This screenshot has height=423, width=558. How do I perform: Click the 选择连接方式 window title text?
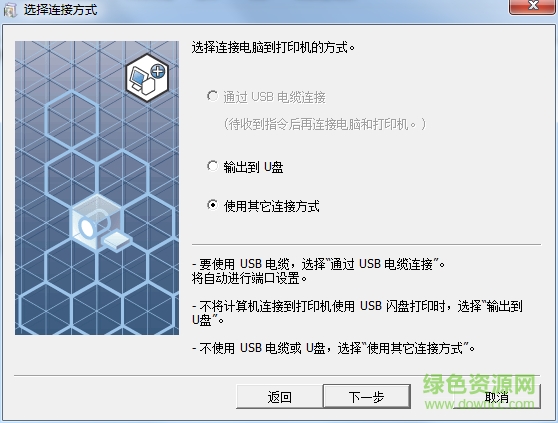60,10
